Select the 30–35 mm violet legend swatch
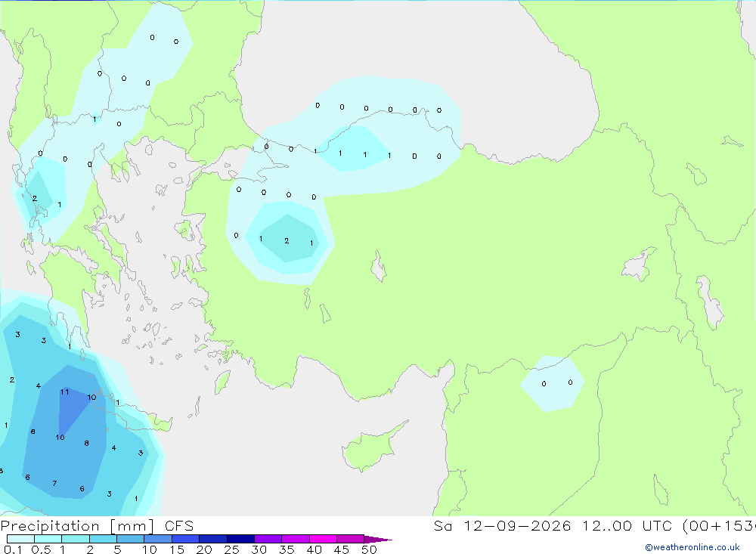Screen dimensions: 756x554 (x=268, y=539)
